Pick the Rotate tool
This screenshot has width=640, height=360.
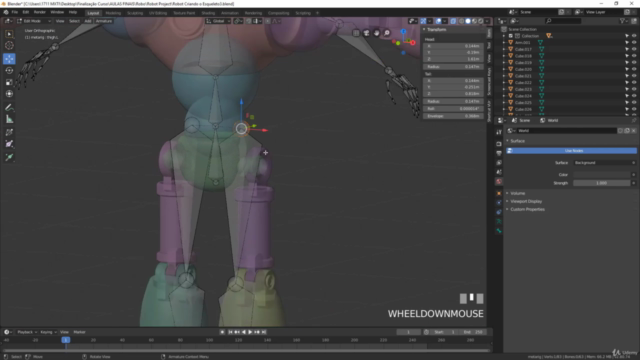click(x=9, y=71)
